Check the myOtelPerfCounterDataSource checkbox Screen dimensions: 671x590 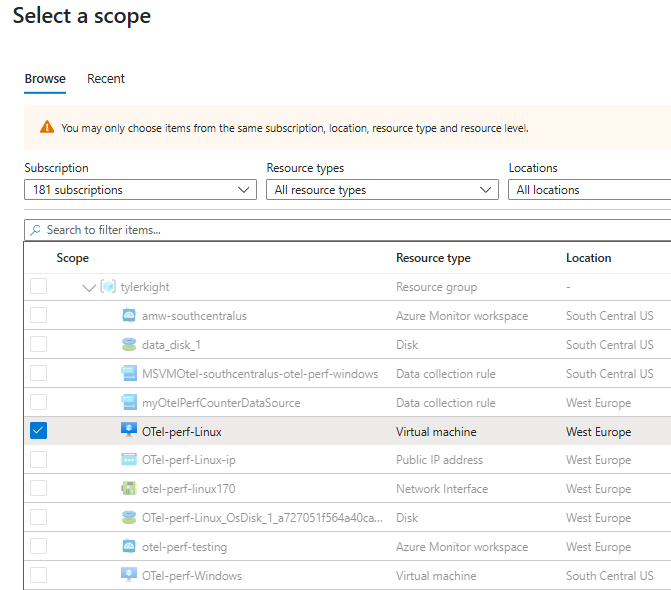tap(39, 402)
